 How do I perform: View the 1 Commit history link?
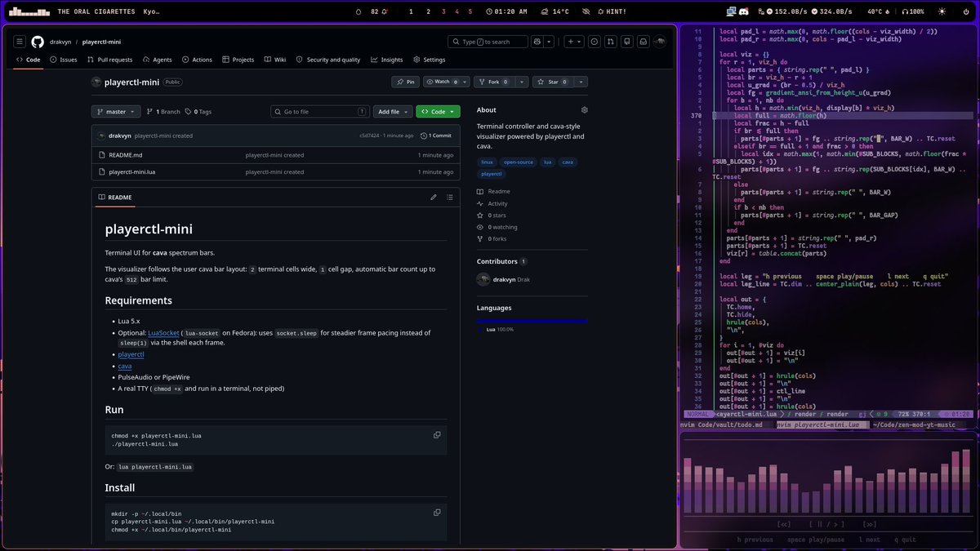(x=436, y=136)
